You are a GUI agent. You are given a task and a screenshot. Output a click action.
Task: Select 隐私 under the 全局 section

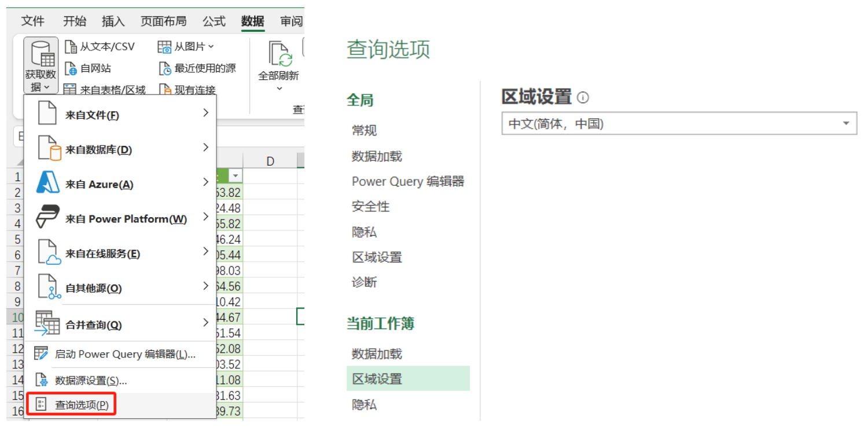(365, 232)
